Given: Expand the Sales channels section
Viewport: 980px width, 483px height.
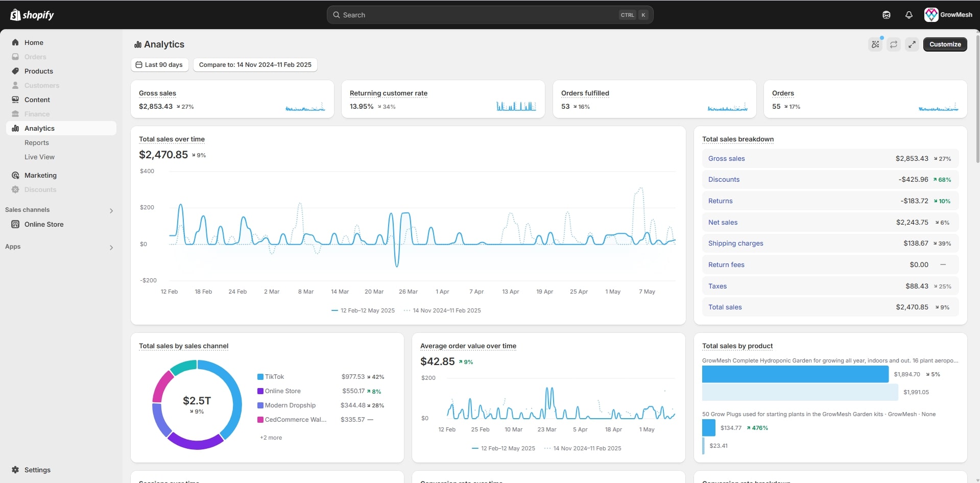Looking at the screenshot, I should pyautogui.click(x=111, y=210).
